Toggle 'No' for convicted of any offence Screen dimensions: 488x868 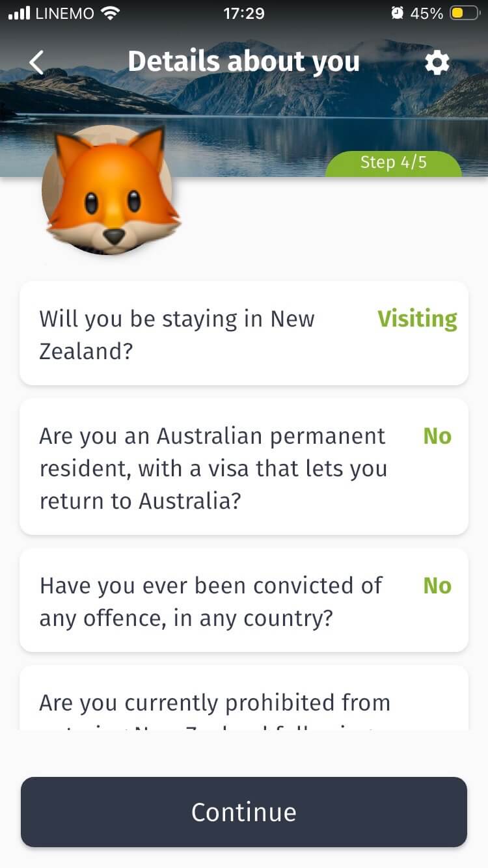coord(437,586)
